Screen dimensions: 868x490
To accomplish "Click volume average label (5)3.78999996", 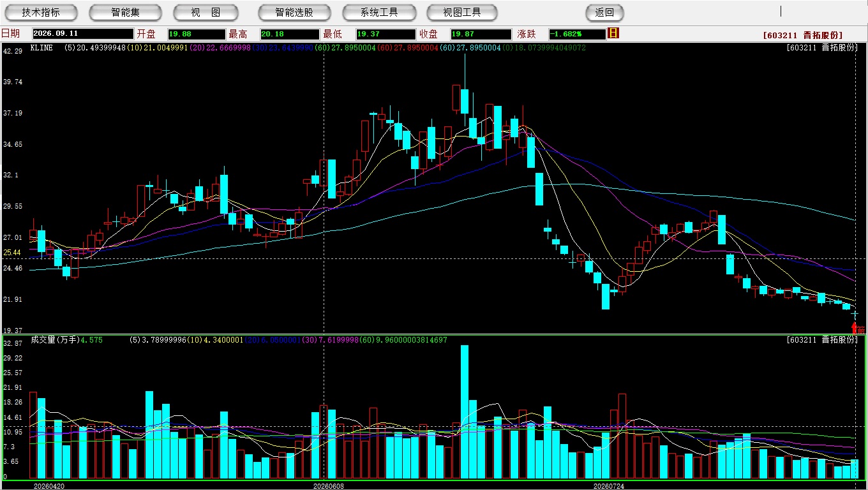I will (157, 340).
